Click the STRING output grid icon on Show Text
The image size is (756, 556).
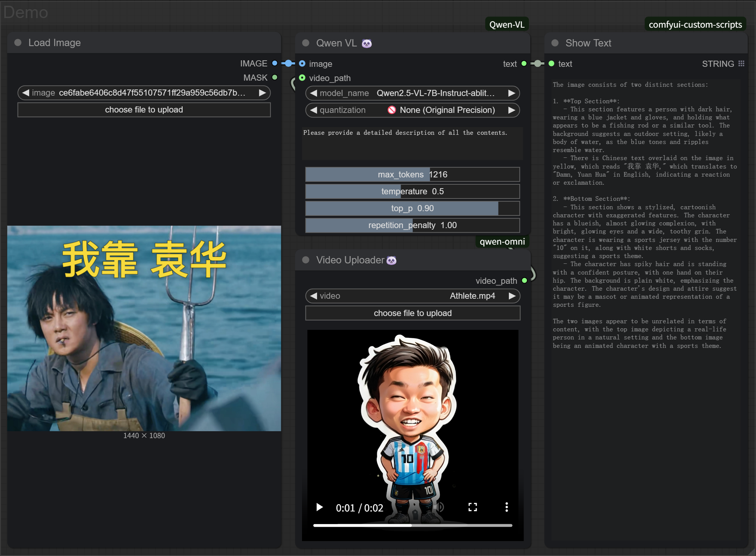pos(741,64)
